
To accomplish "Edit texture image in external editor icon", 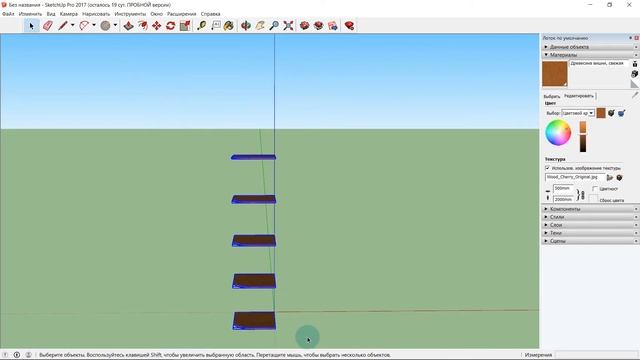I will 619,178.
